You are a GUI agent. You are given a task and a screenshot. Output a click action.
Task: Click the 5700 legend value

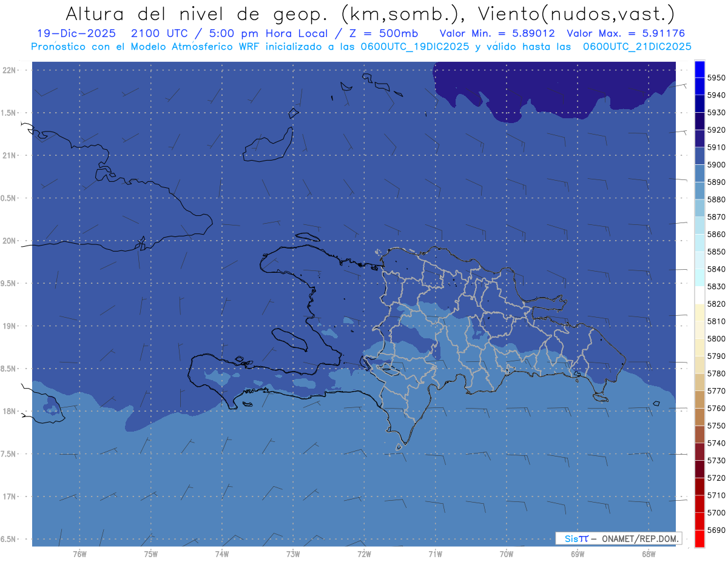point(716,513)
